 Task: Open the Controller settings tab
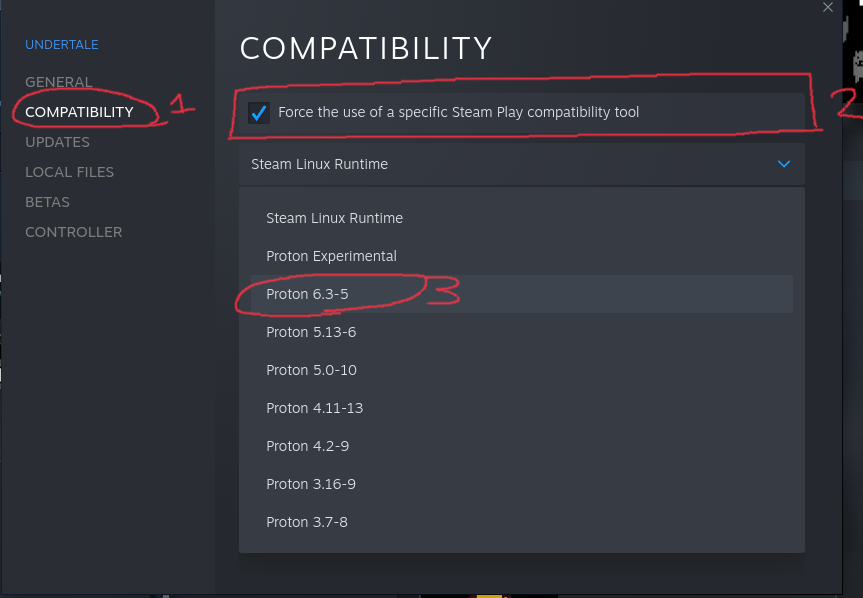(x=73, y=232)
